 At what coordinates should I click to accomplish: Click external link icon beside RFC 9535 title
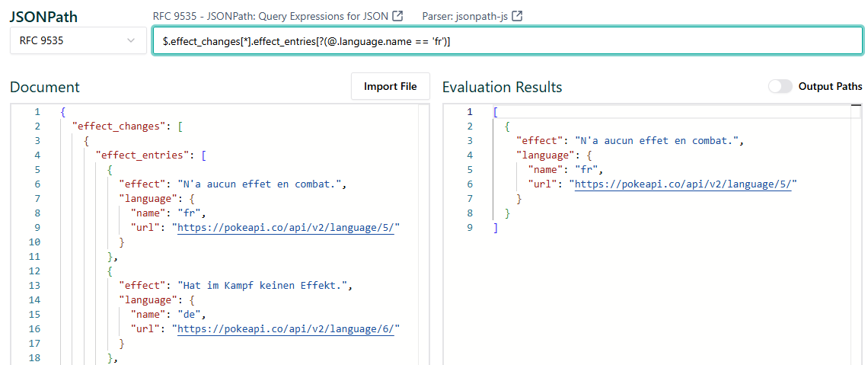point(397,16)
